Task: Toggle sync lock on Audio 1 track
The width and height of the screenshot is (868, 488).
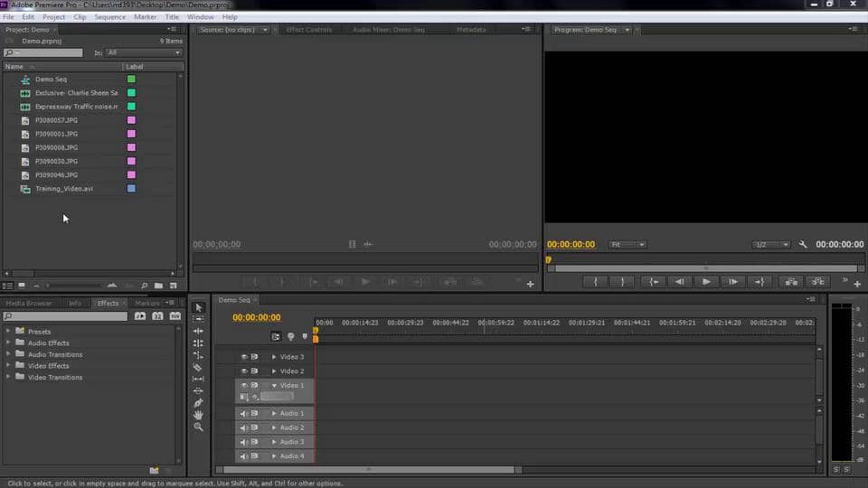Action: pos(255,413)
